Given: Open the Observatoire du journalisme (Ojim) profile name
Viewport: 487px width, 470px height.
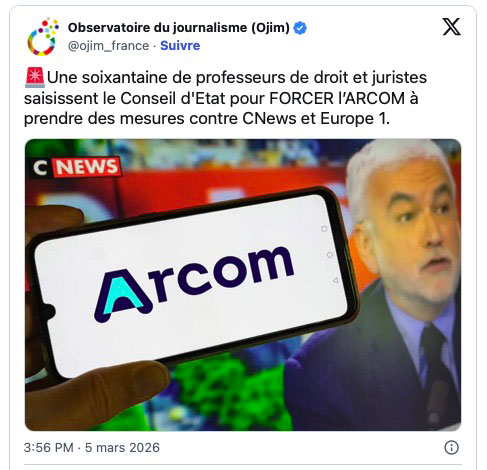Looking at the screenshot, I should click(179, 28).
